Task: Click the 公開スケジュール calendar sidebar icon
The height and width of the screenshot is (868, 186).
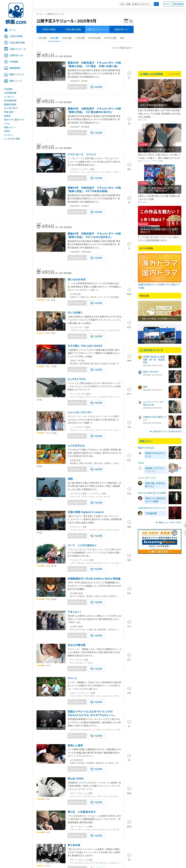Action: pos(6,49)
